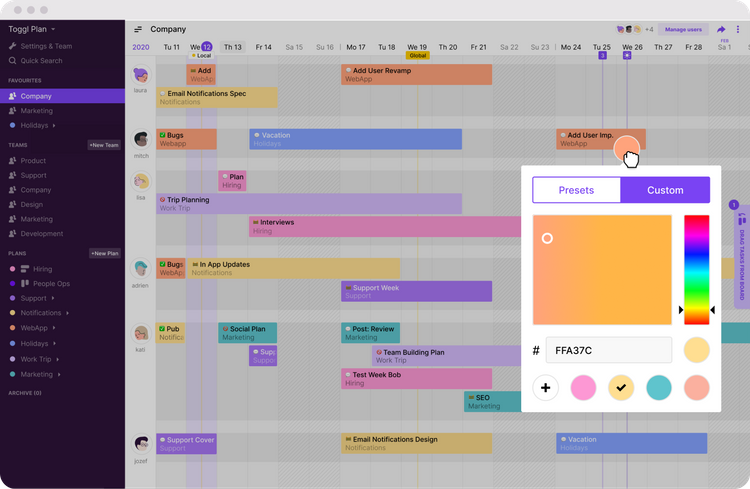
Task: Open the three-dot more options menu
Action: [x=738, y=30]
